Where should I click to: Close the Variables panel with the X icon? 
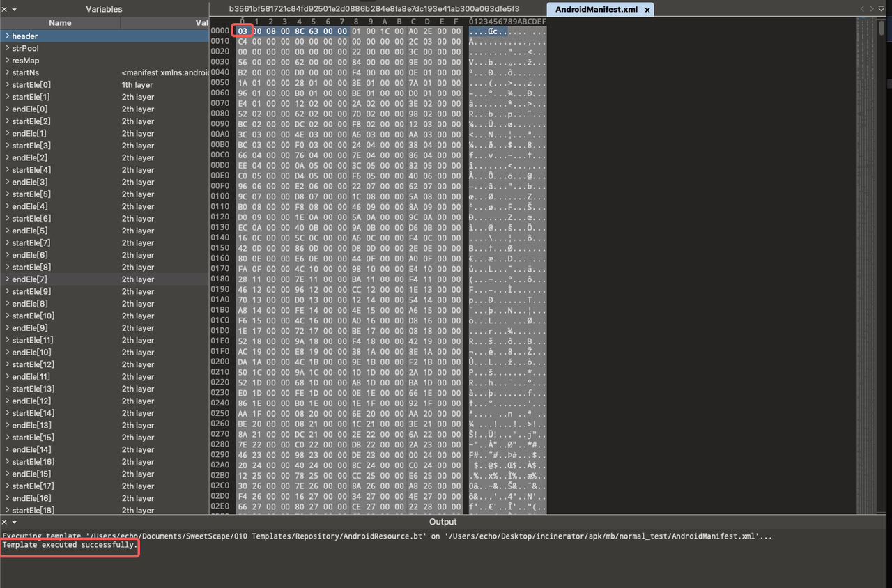[x=4, y=9]
